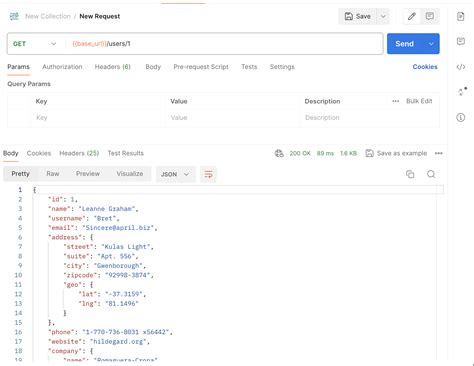474x366 pixels.
Task: Open the Headers (6) request tab
Action: [x=113, y=67]
